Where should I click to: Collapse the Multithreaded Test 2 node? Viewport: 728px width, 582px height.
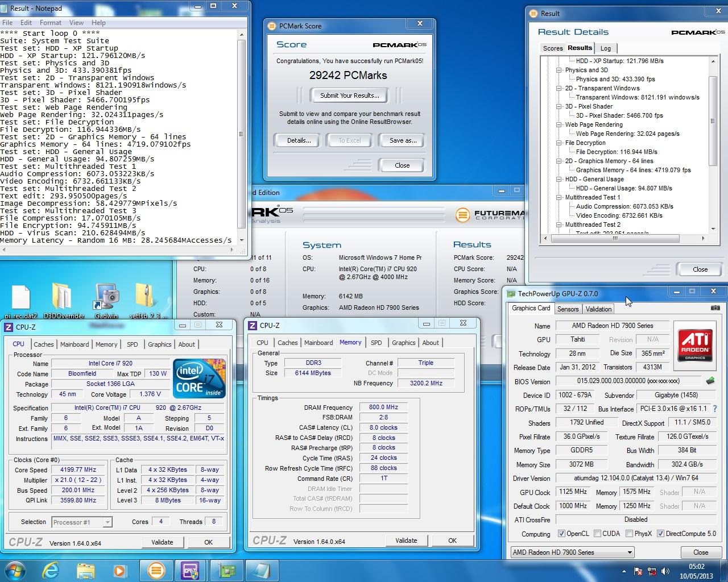(559, 225)
